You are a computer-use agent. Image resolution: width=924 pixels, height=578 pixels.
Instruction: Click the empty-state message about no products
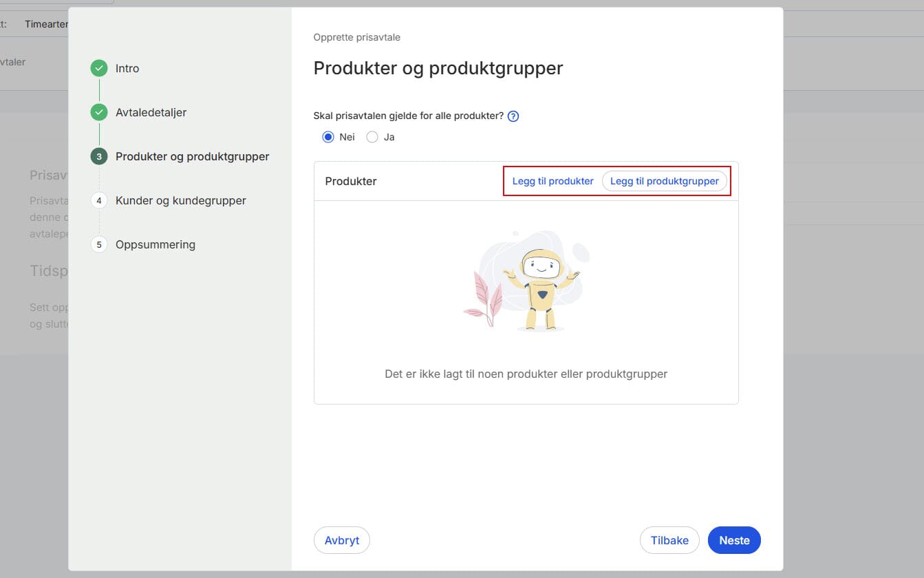pyautogui.click(x=526, y=374)
